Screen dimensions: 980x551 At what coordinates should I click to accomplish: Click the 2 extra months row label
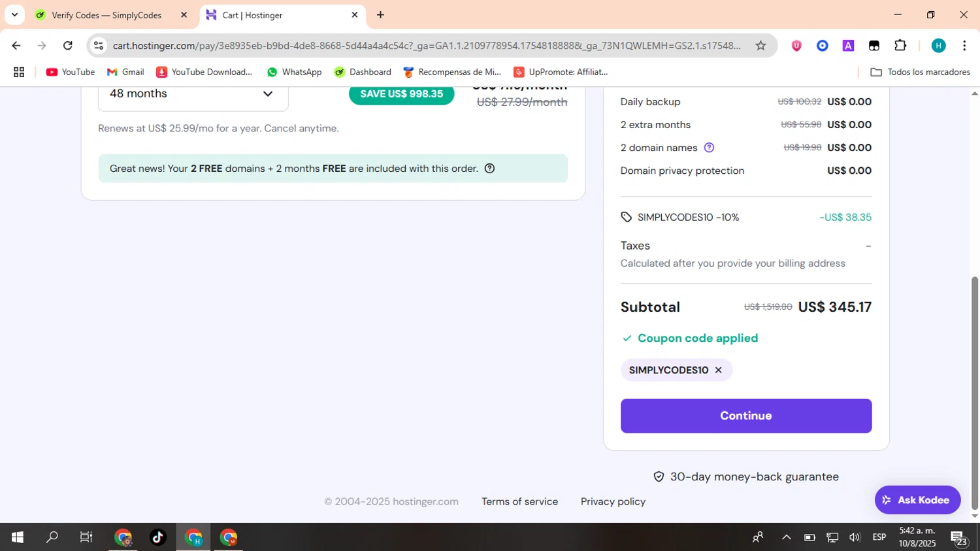[655, 125]
